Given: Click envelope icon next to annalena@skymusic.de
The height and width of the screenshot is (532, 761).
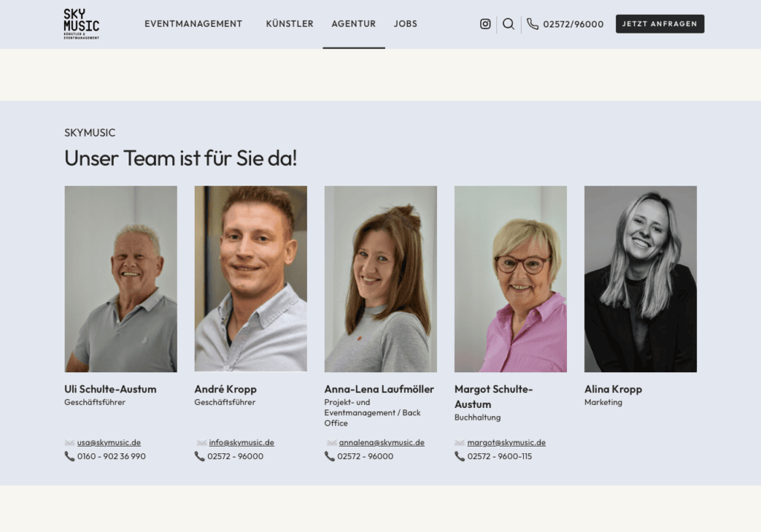Looking at the screenshot, I should point(331,443).
